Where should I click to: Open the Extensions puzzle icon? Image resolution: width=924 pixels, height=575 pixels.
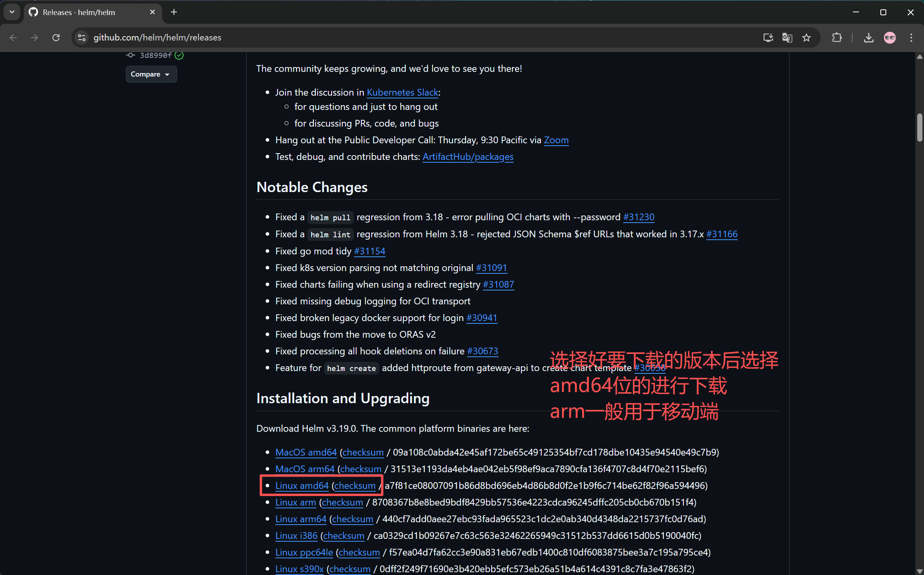837,38
